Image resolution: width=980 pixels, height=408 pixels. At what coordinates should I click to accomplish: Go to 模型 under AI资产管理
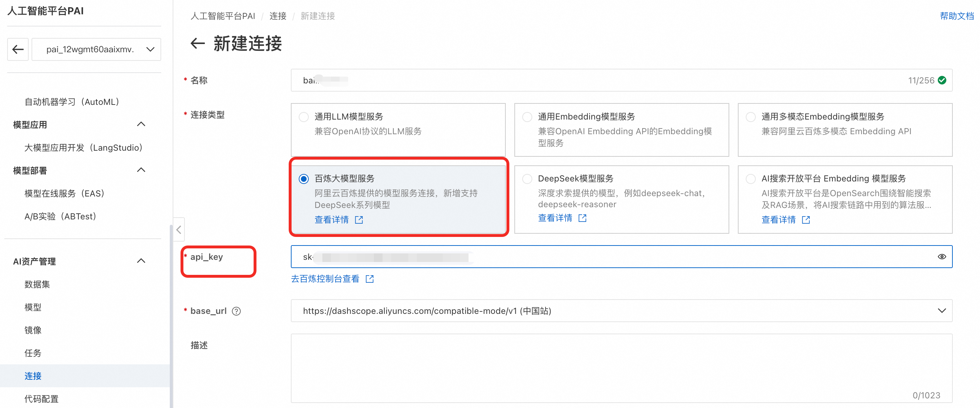coord(33,307)
